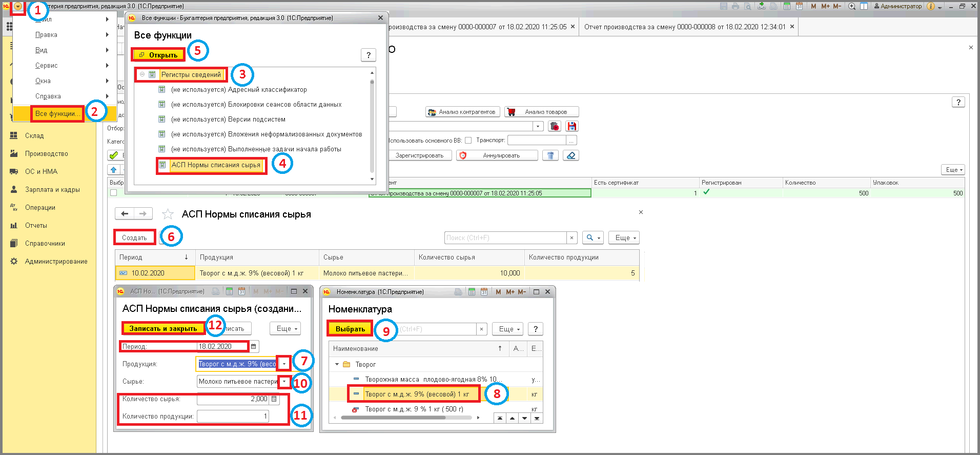
Task: Click the trash bin icon next to Аннулировать
Action: tap(550, 155)
